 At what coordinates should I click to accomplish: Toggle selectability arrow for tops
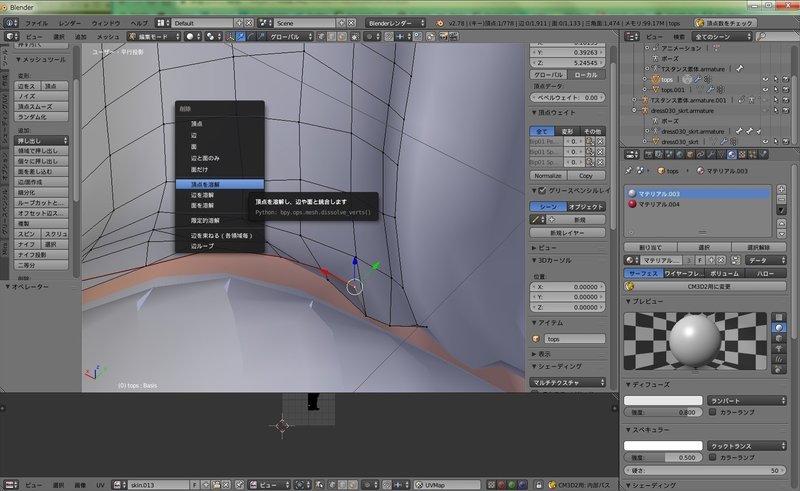[x=776, y=80]
